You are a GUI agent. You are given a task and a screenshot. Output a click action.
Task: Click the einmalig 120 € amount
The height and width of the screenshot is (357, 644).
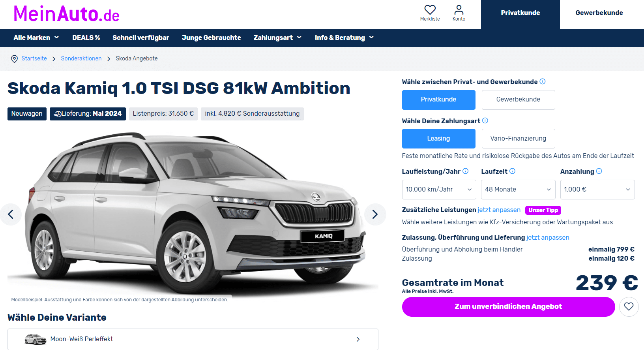[611, 259]
